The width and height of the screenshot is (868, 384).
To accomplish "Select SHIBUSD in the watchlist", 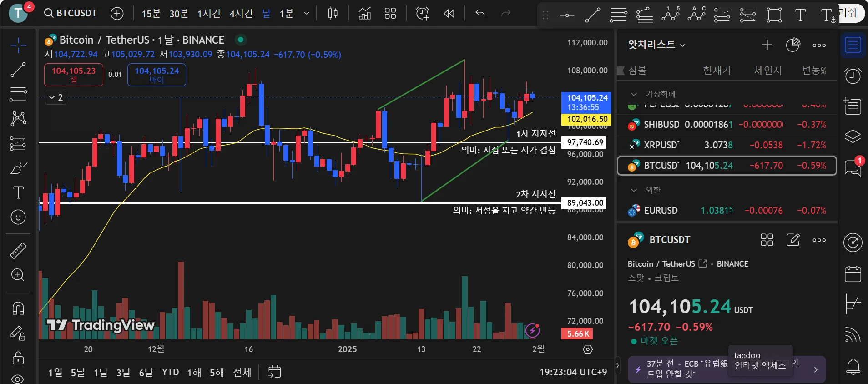I will tap(727, 125).
